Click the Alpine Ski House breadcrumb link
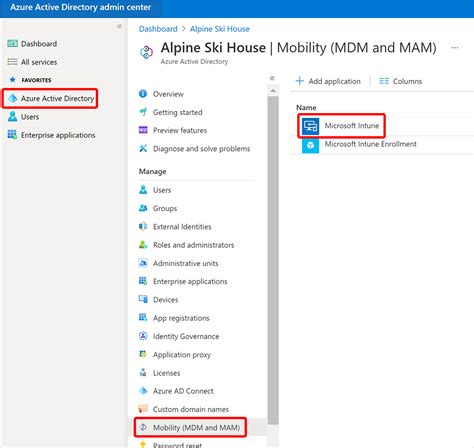Screen dimensions: 474x448 (x=220, y=29)
